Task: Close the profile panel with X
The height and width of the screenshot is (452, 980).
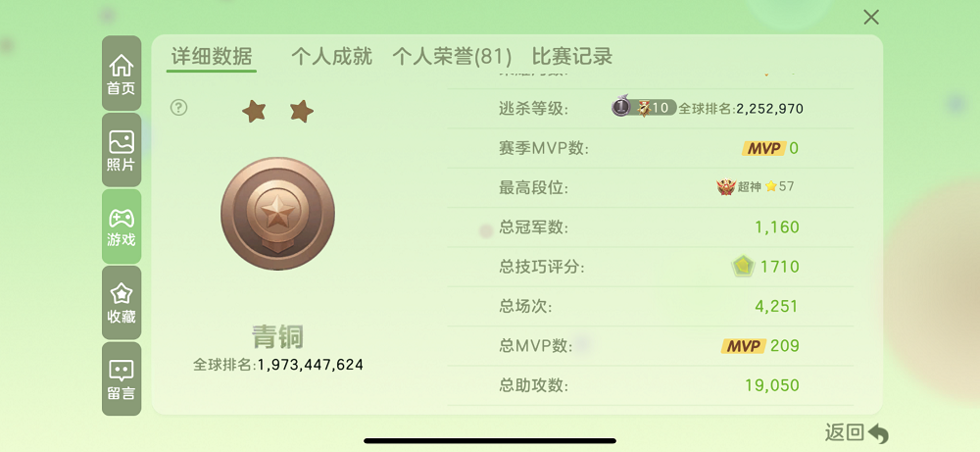Action: [871, 17]
